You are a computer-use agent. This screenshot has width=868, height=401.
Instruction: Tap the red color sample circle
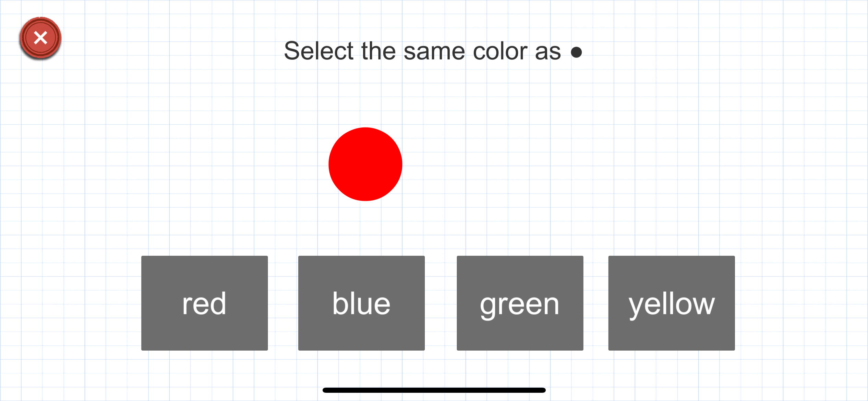(365, 164)
